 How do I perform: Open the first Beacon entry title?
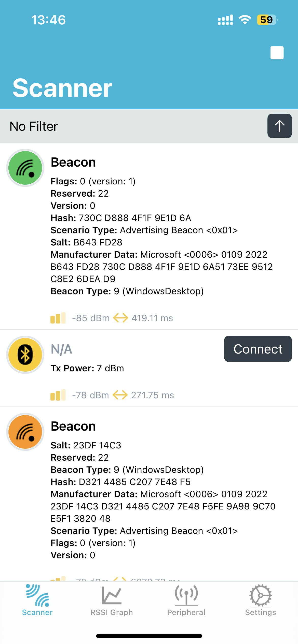73,162
